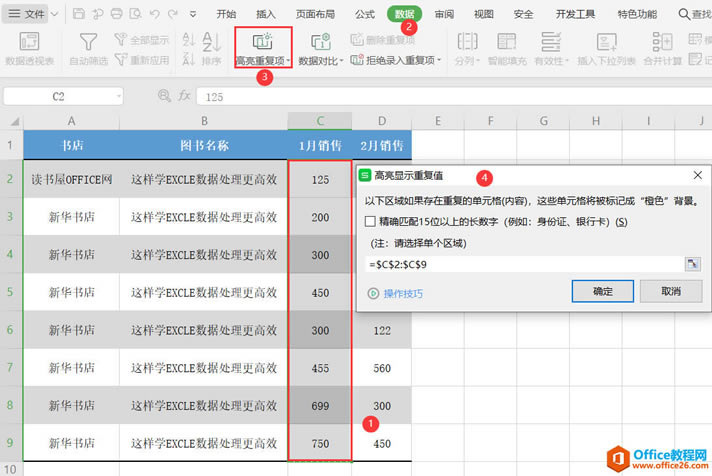Viewport: 712px width, 476px height.
Task: Open the 文件 menu
Action: coord(26,14)
